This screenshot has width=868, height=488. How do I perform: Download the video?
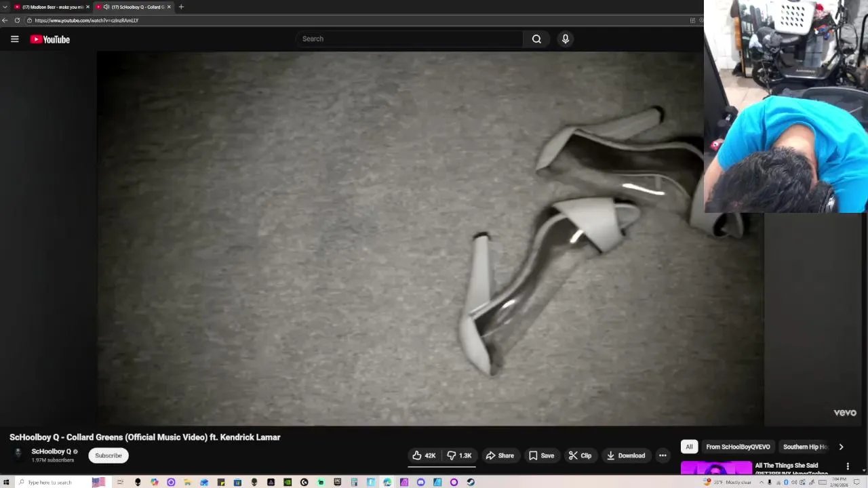(x=626, y=455)
